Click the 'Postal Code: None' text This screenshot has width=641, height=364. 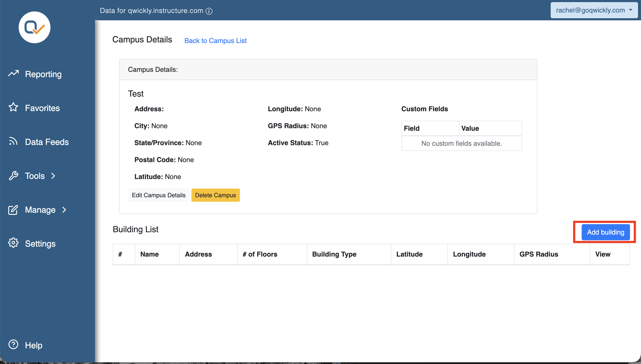[x=164, y=160]
